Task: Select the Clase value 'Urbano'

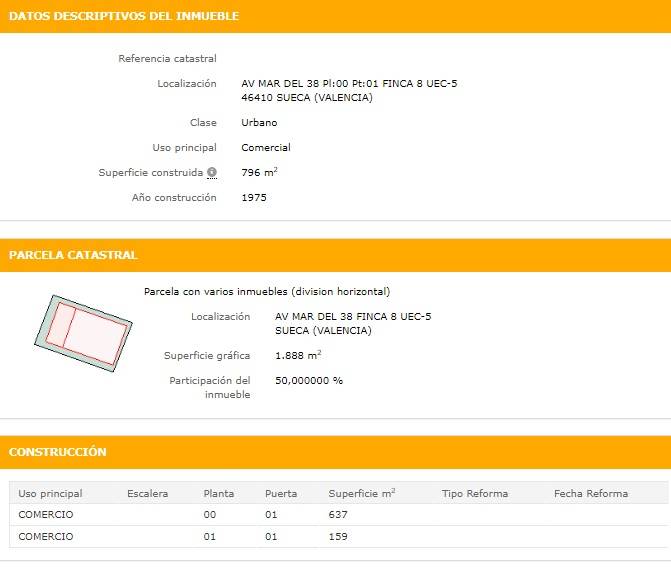Action: [259, 122]
